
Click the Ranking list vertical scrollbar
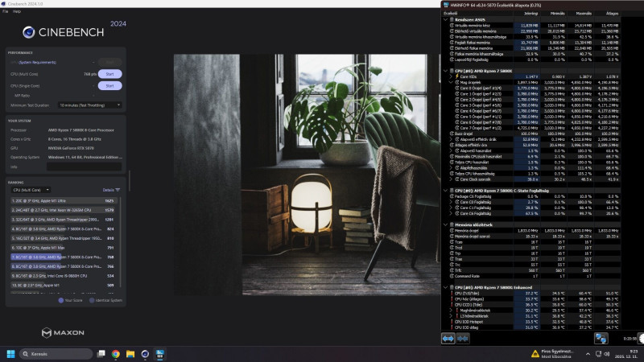click(120, 242)
